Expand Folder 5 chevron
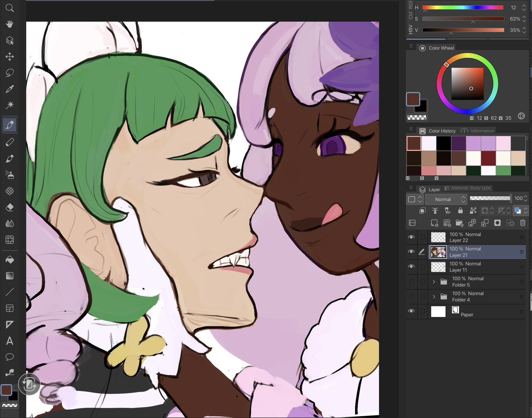Image resolution: width=532 pixels, height=418 pixels. (434, 281)
